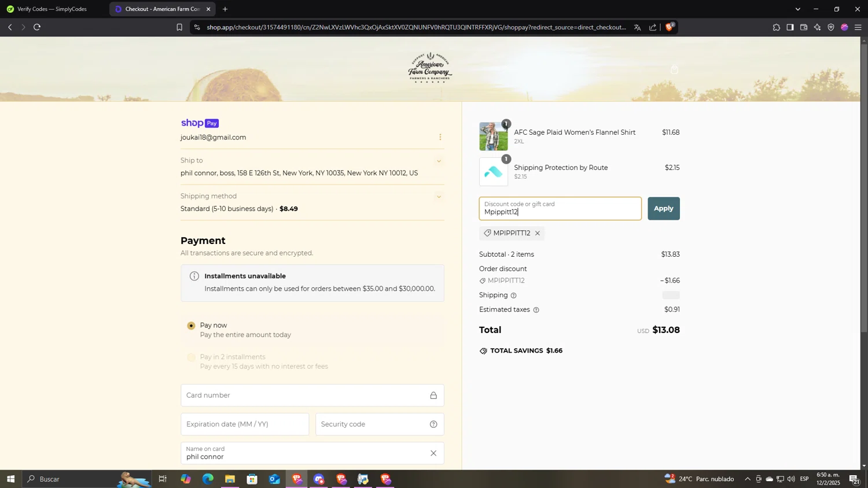The height and width of the screenshot is (488, 868).
Task: Open the Brave wallet icon
Action: pos(804,27)
